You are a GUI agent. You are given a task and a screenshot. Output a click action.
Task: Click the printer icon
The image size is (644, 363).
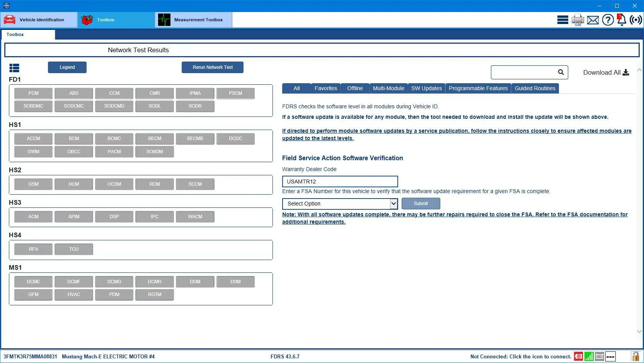pos(578,20)
